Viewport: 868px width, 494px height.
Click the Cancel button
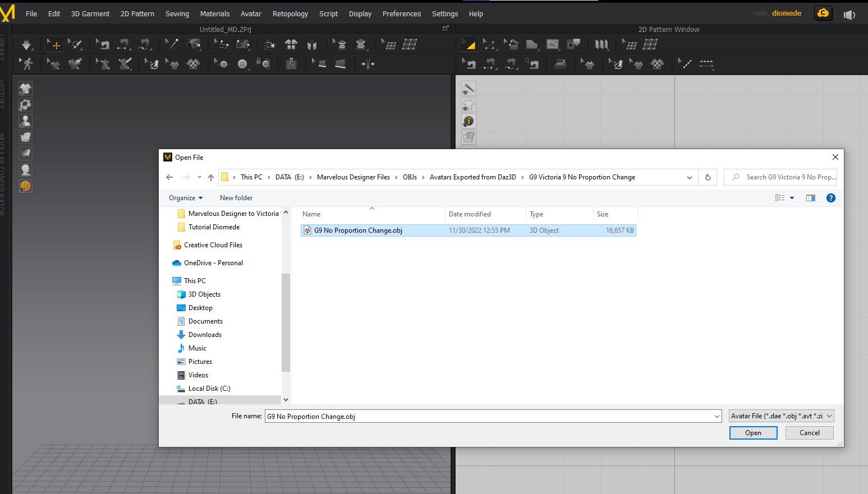[809, 433]
